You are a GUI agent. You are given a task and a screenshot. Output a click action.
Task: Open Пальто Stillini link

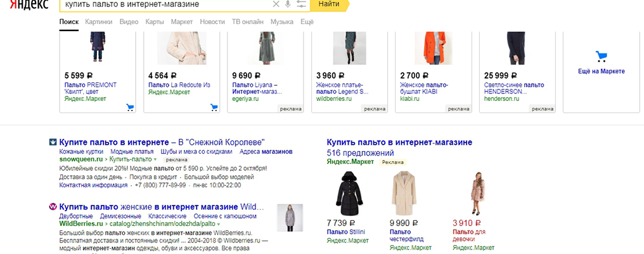click(x=346, y=232)
